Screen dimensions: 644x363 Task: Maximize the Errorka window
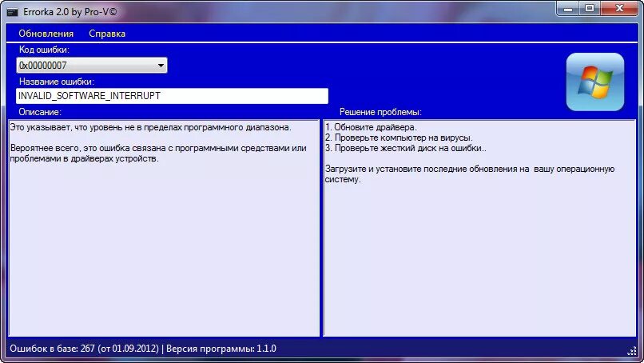[x=590, y=9]
